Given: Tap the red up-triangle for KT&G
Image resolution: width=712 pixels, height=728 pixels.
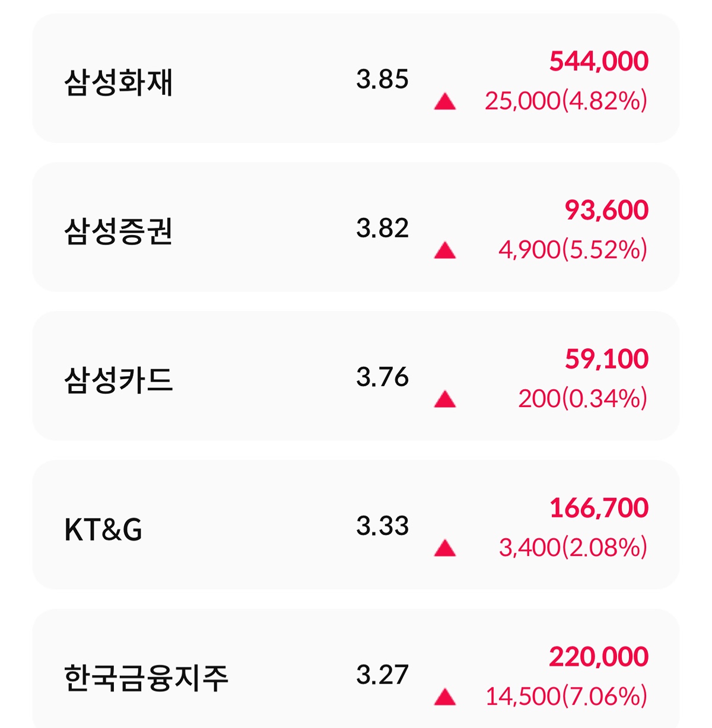Looking at the screenshot, I should [445, 548].
